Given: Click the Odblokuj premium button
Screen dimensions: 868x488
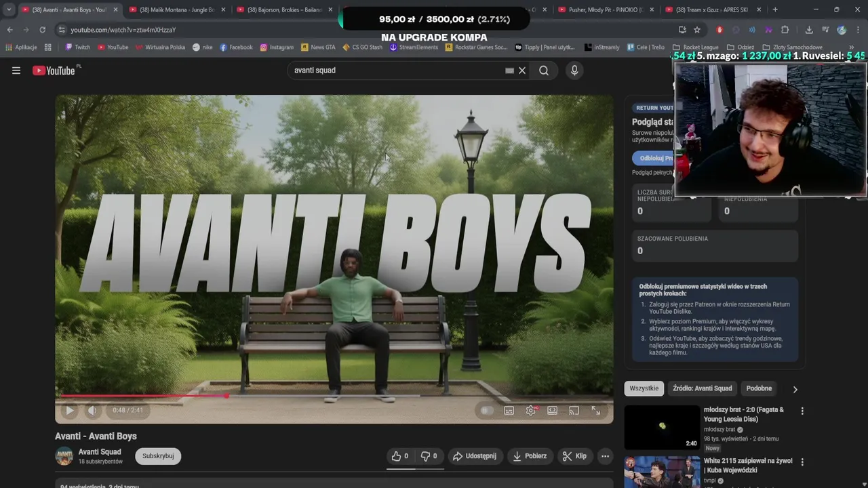Looking at the screenshot, I should point(654,158).
